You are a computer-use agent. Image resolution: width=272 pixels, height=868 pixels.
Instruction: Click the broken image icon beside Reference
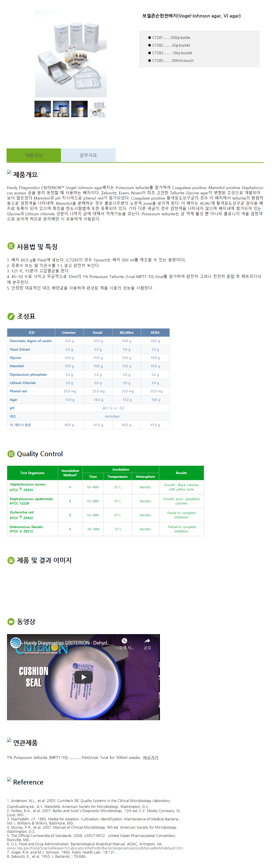pos(9,779)
